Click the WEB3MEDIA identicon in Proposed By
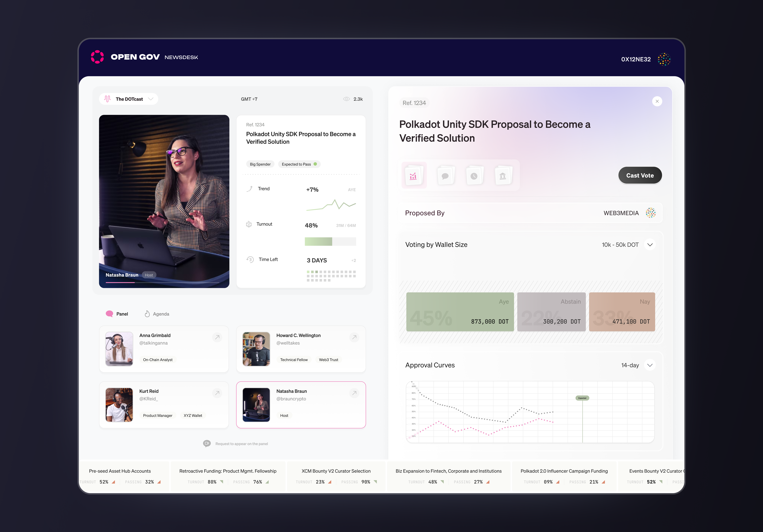This screenshot has height=532, width=763. 651,213
